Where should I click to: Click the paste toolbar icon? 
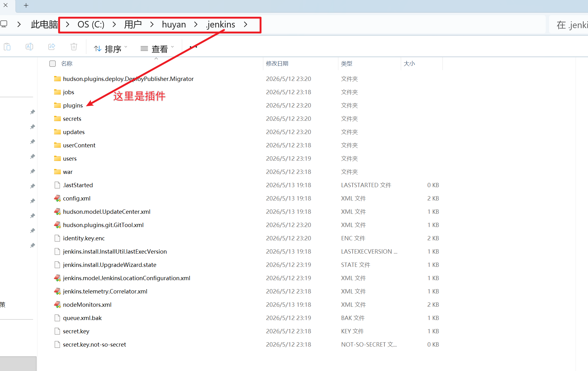pos(7,47)
